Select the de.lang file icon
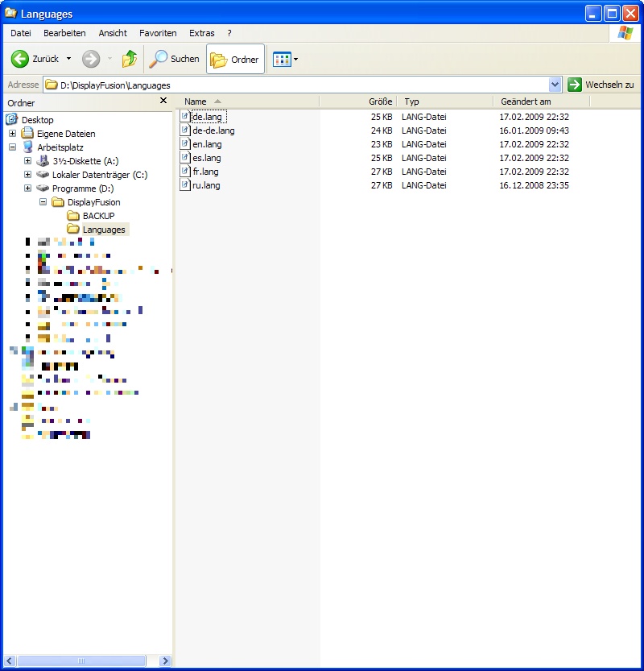This screenshot has height=671, width=644. pos(185,117)
